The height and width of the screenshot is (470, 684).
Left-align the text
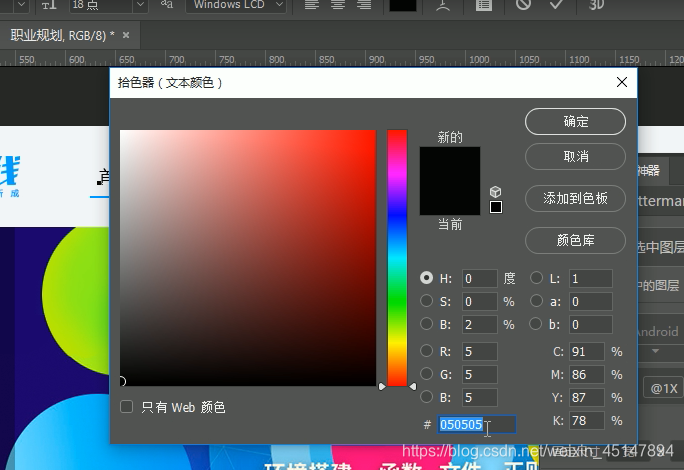pos(311,5)
